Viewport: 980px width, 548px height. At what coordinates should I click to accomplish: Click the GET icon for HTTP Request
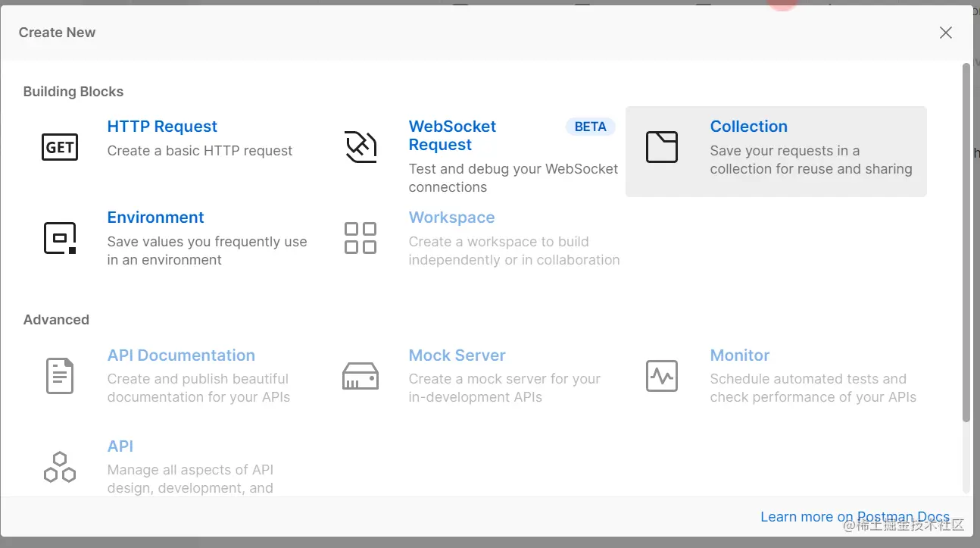tap(60, 146)
